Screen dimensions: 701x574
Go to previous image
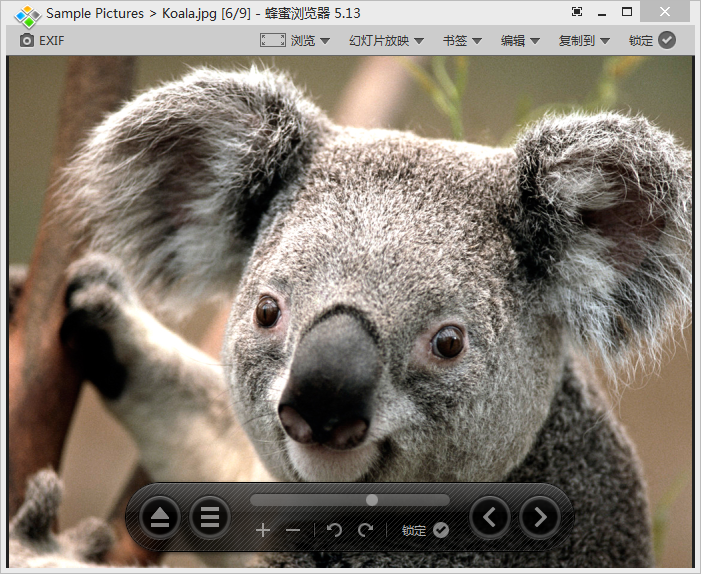490,517
